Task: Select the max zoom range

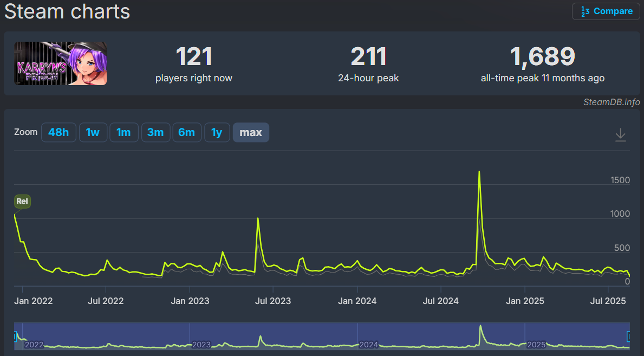Action: click(x=251, y=132)
